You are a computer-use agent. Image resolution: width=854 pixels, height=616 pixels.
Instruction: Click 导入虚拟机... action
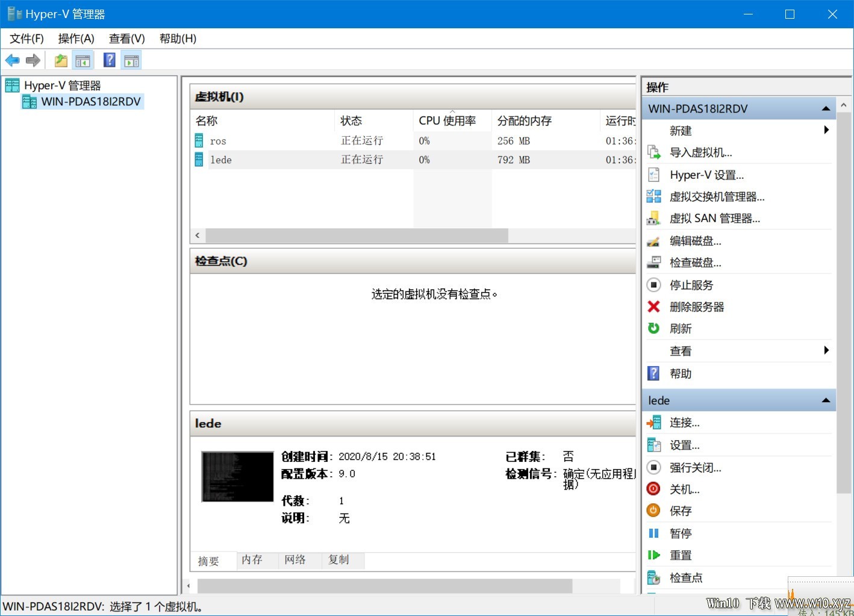coord(701,152)
